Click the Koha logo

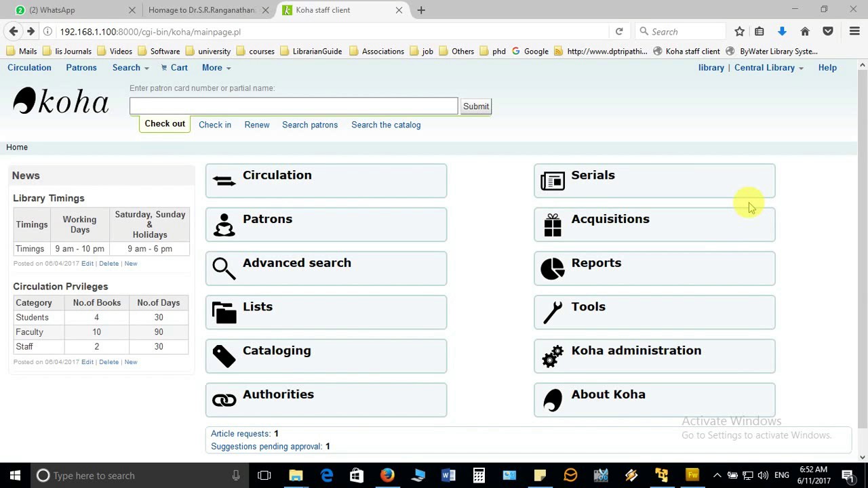tap(60, 102)
